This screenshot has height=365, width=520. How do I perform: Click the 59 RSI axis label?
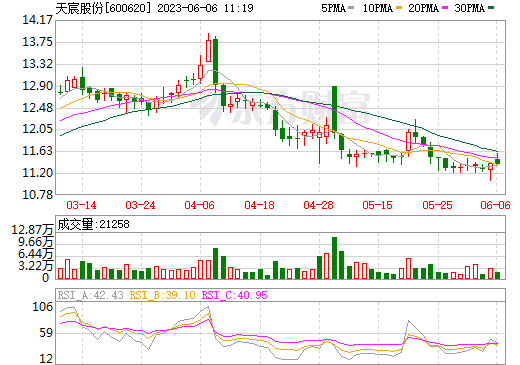click(x=46, y=333)
